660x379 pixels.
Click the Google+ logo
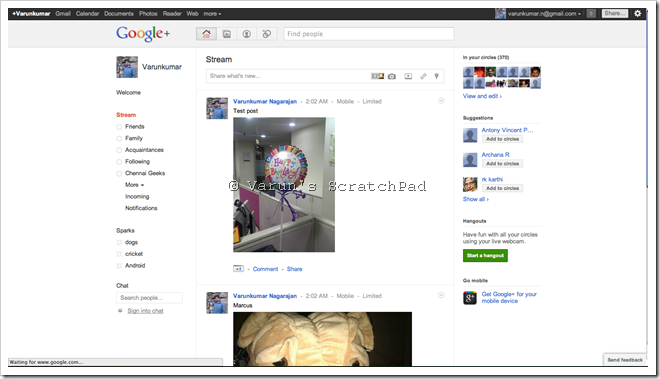point(143,33)
